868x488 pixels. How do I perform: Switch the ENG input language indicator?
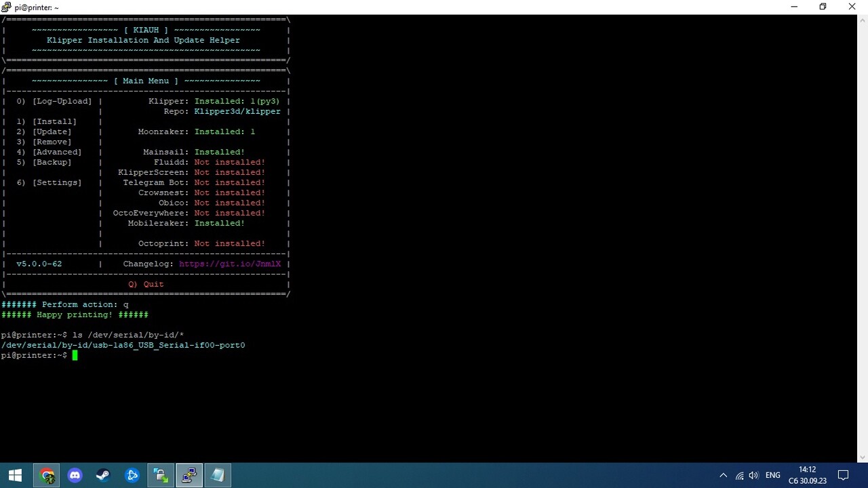[x=773, y=476]
